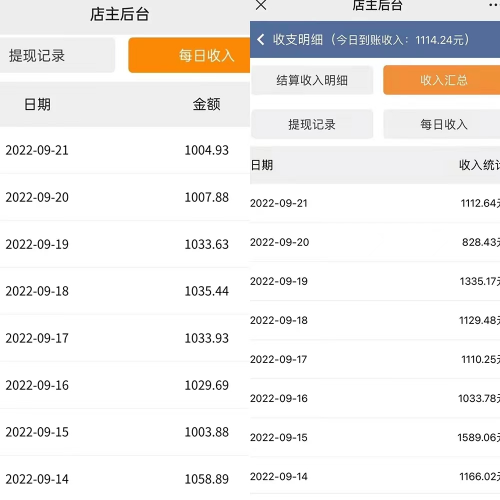
Task: Open the 2022-09-15 row with 1589.06元
Action: click(x=375, y=437)
